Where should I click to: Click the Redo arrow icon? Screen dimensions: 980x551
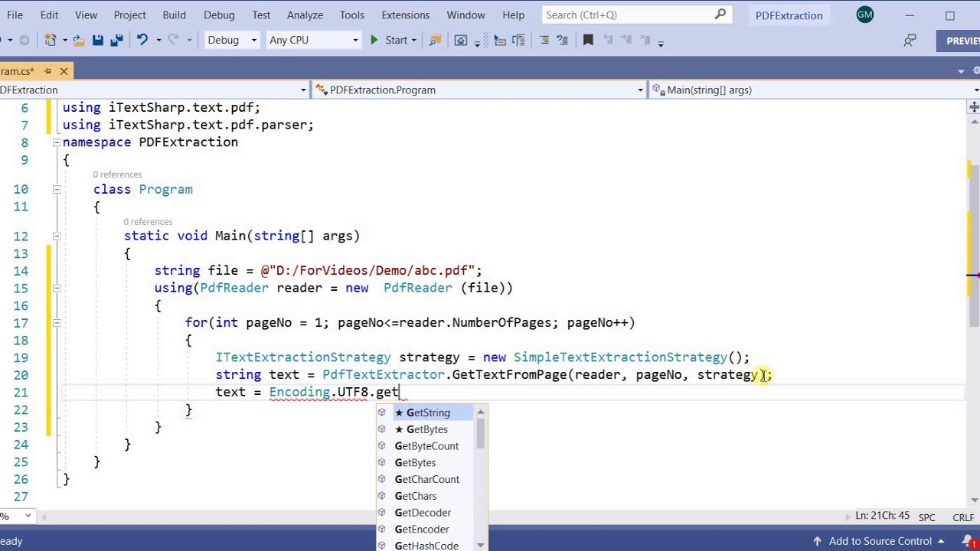click(173, 40)
